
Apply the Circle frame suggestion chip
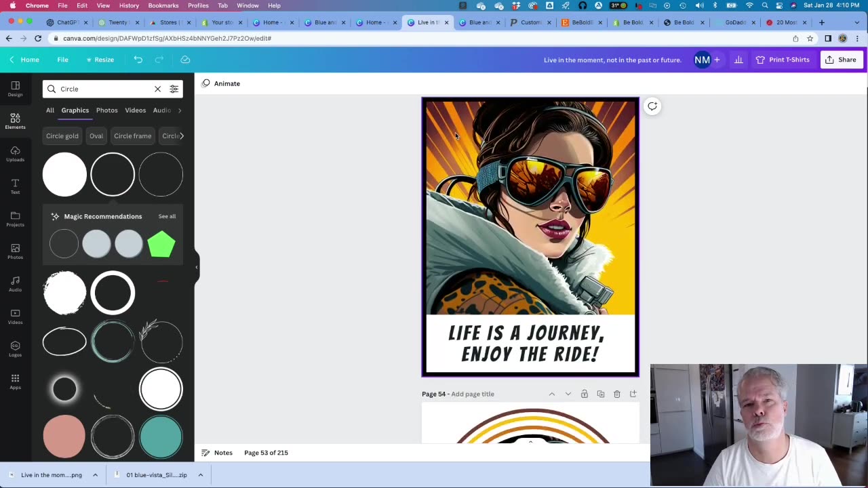click(x=133, y=136)
